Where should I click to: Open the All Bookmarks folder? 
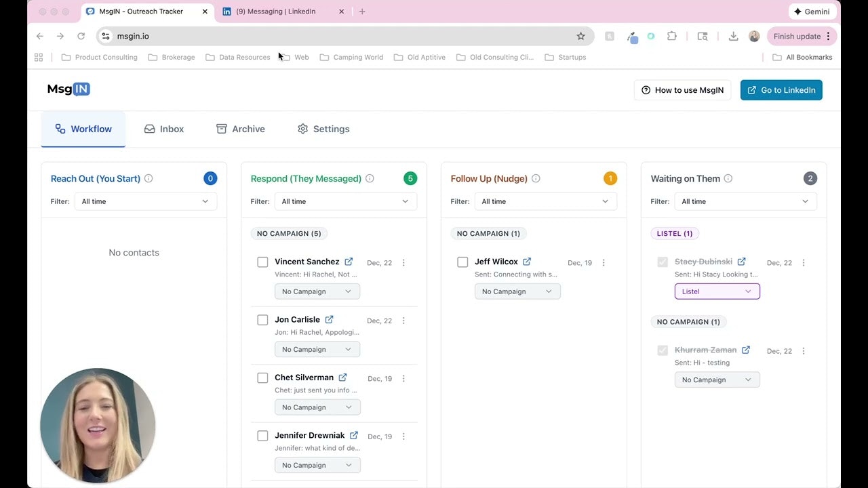(x=802, y=57)
